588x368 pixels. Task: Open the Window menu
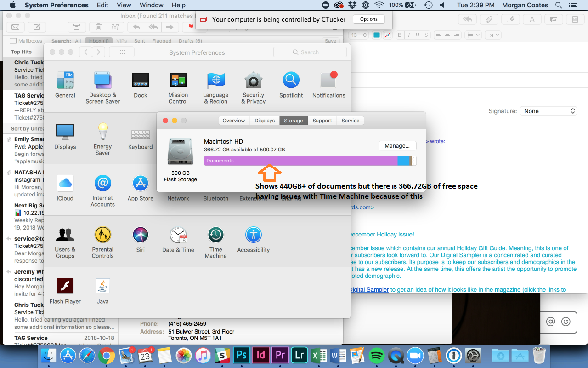pos(152,5)
